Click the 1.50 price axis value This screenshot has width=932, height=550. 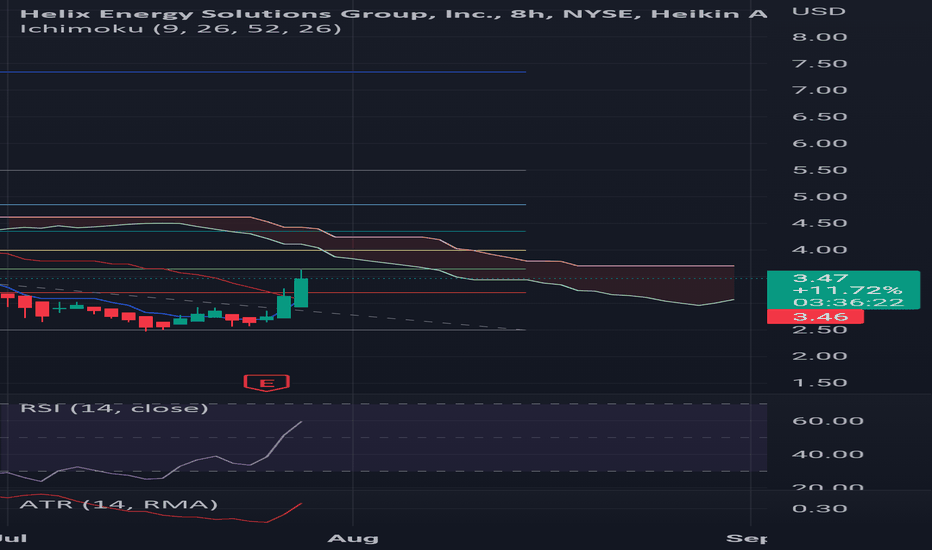[820, 382]
